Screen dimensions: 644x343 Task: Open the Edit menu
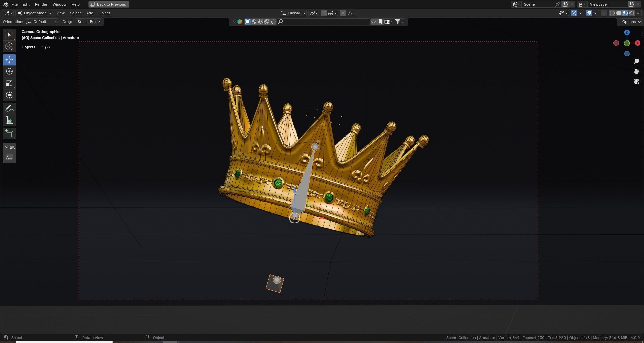(26, 4)
